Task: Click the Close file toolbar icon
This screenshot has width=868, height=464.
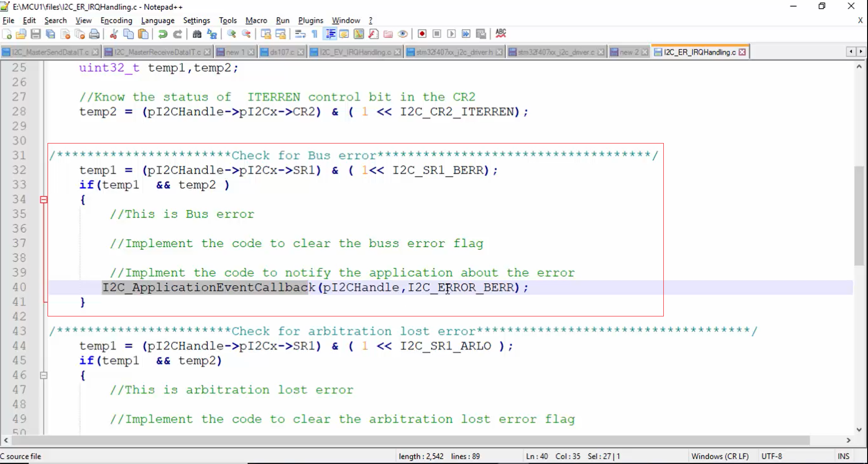Action: [65, 34]
